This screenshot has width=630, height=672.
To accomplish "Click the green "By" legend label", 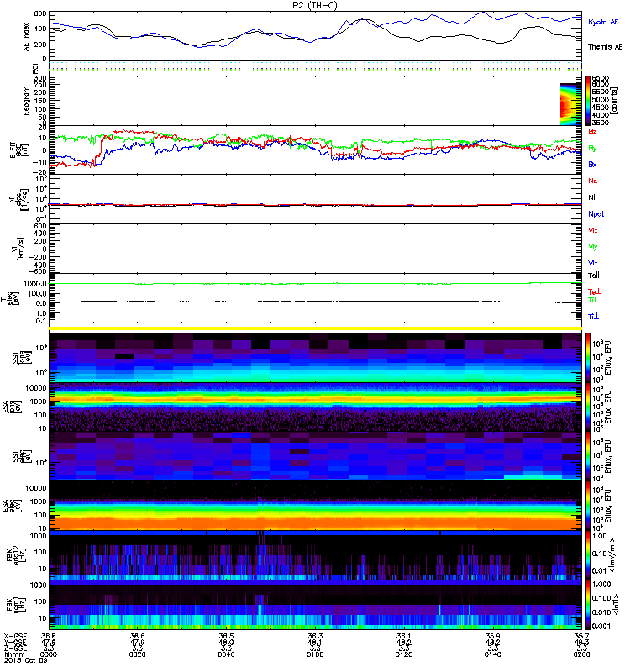I will coord(592,149).
